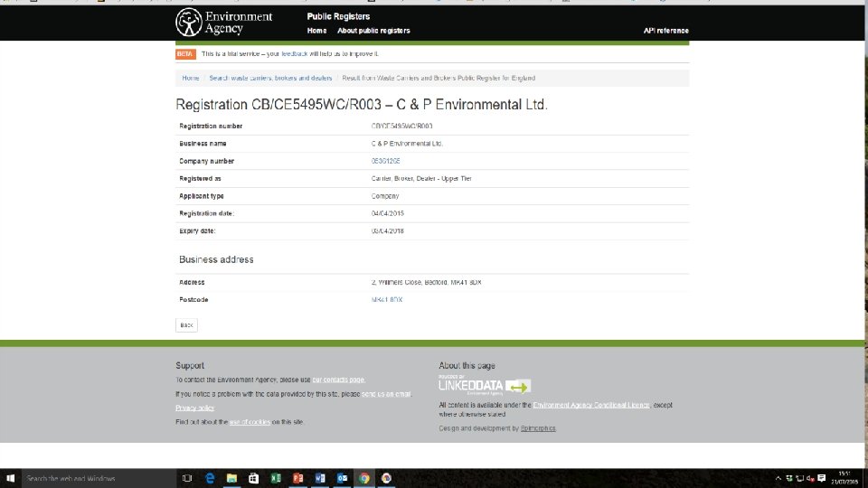
Task: Select the expiry date 03/04/2018
Action: 388,230
